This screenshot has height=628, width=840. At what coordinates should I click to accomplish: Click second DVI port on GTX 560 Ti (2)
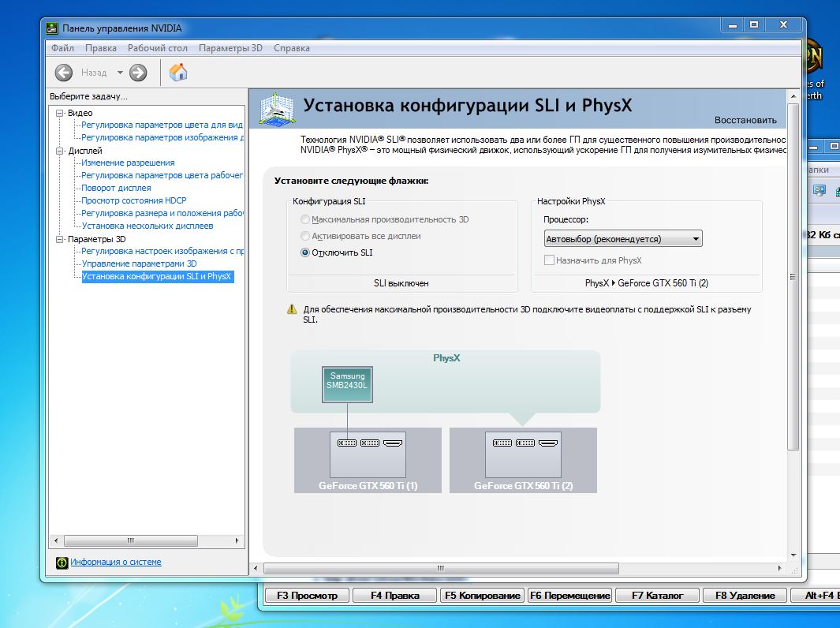(525, 443)
